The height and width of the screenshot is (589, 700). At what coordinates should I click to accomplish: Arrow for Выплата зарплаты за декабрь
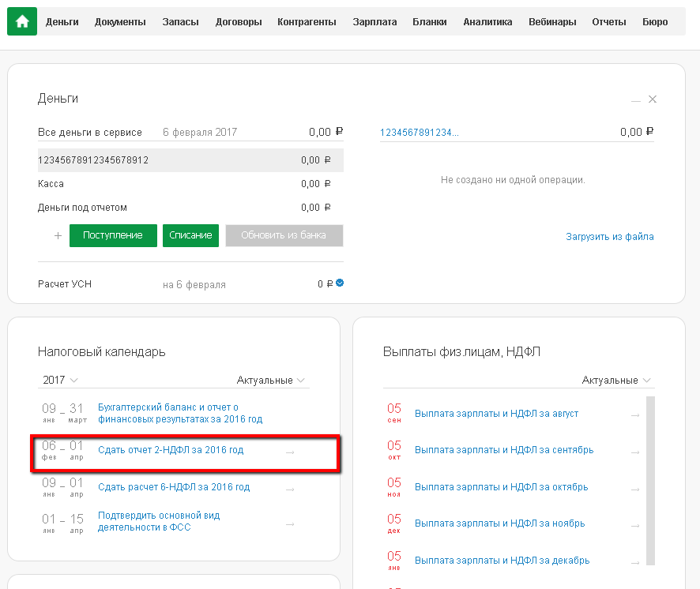[635, 563]
